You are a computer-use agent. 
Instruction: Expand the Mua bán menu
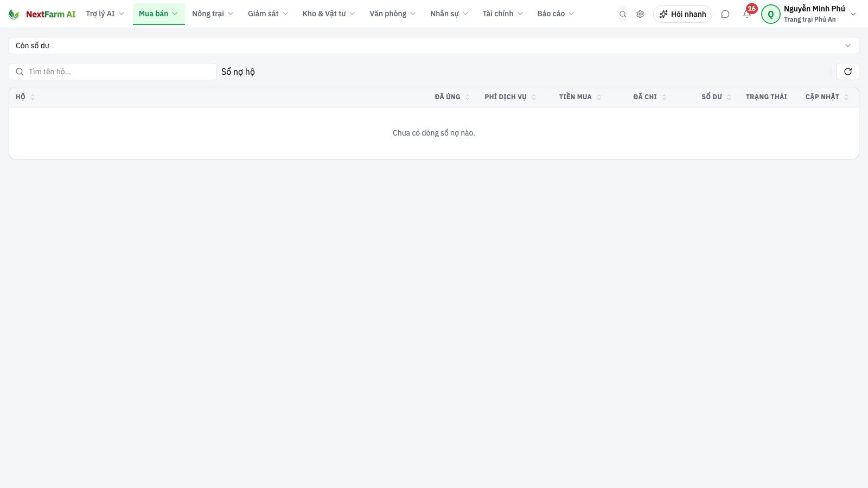[x=158, y=14]
